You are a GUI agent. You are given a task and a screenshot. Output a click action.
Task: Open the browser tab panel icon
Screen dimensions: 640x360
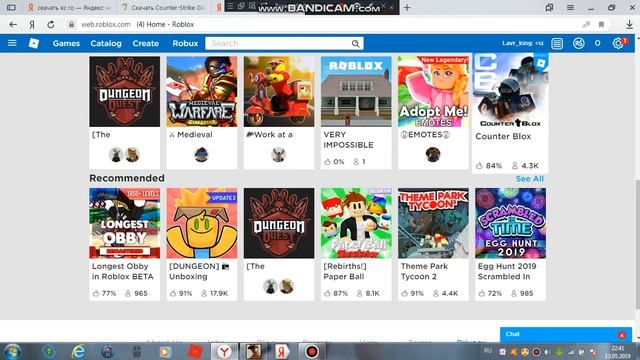tap(11, 7)
